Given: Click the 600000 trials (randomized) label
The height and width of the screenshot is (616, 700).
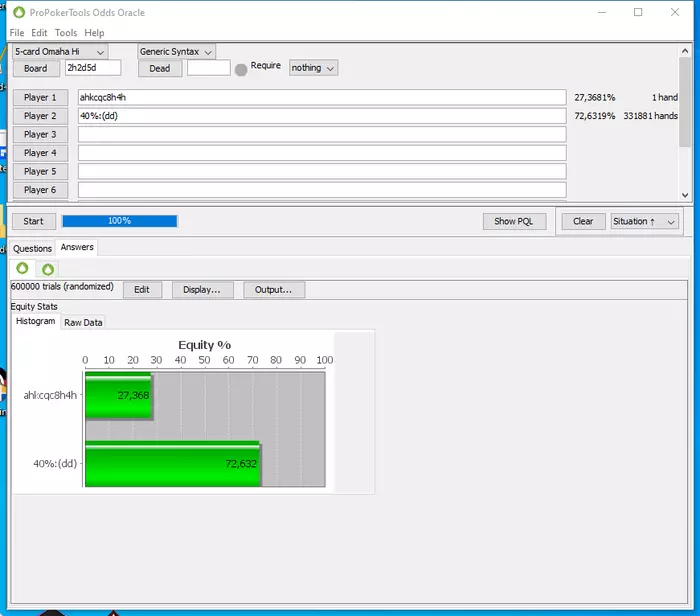Looking at the screenshot, I should pos(62,287).
